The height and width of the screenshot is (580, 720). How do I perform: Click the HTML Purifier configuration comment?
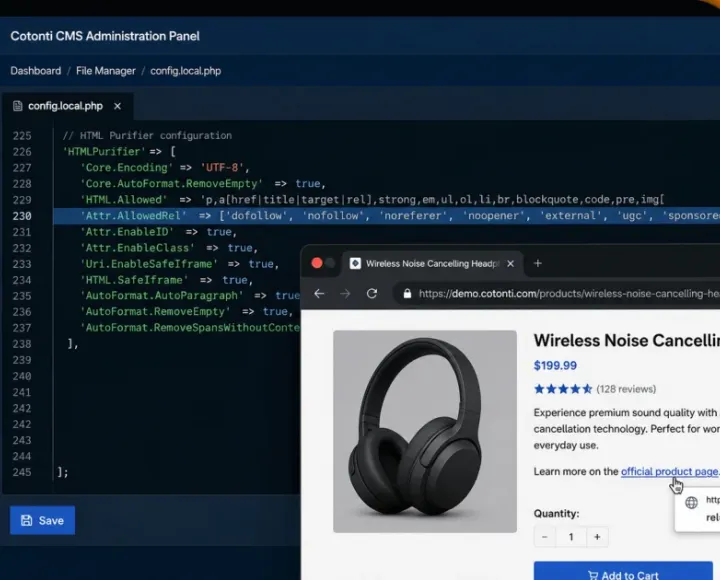[147, 135]
